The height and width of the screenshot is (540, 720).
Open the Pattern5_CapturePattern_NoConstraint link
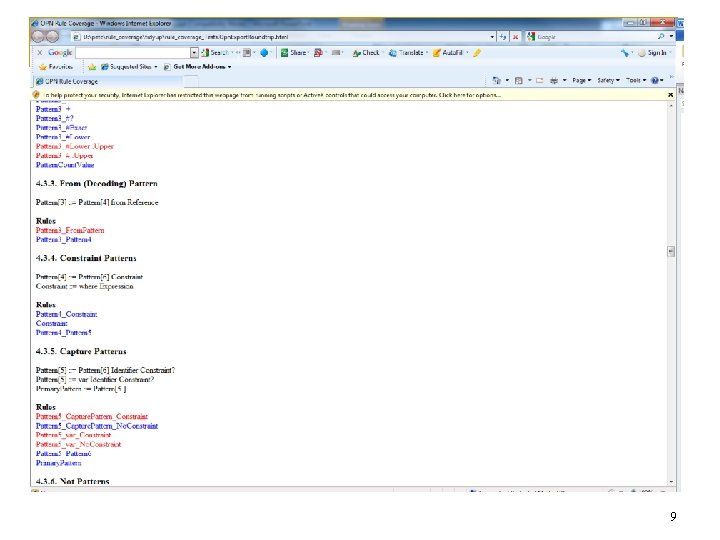click(97, 426)
